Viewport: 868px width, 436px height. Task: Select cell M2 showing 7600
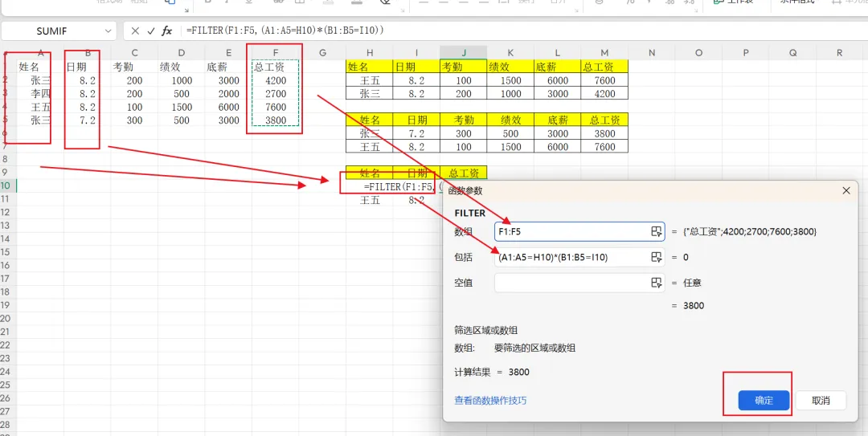click(x=604, y=80)
